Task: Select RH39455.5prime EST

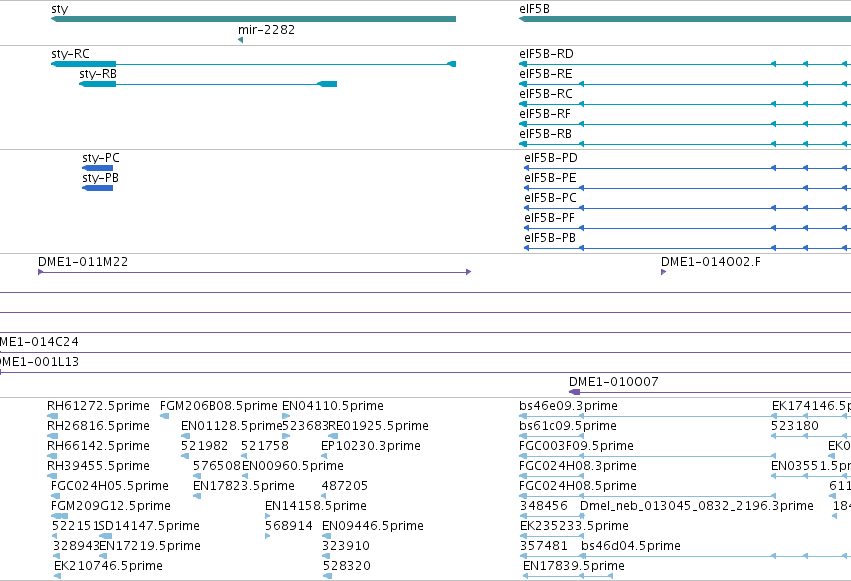Action: pos(53,476)
